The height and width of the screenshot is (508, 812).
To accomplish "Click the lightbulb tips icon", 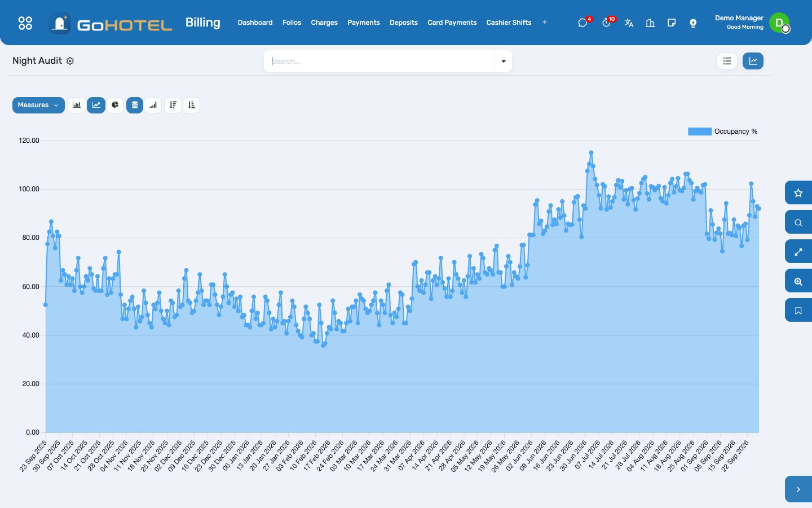I will pyautogui.click(x=693, y=23).
